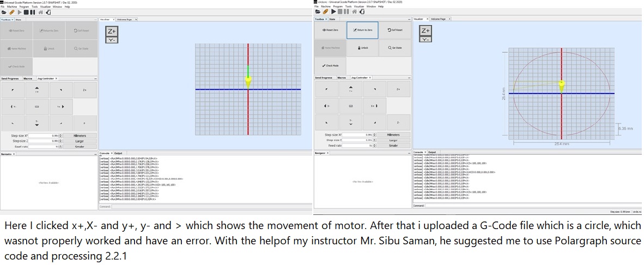Viewport: 644px width, 265px height.
Task: Jog Y- down arrow in right window
Action: [x=350, y=122]
